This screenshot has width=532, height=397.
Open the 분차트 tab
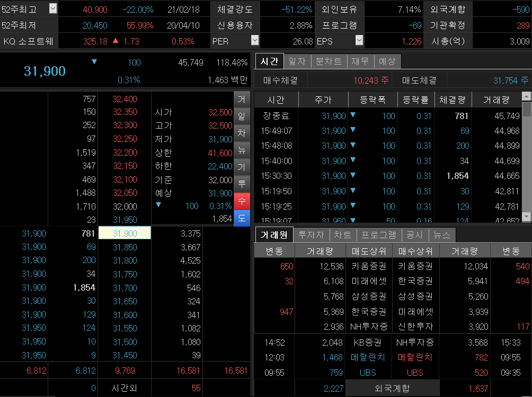point(329,61)
